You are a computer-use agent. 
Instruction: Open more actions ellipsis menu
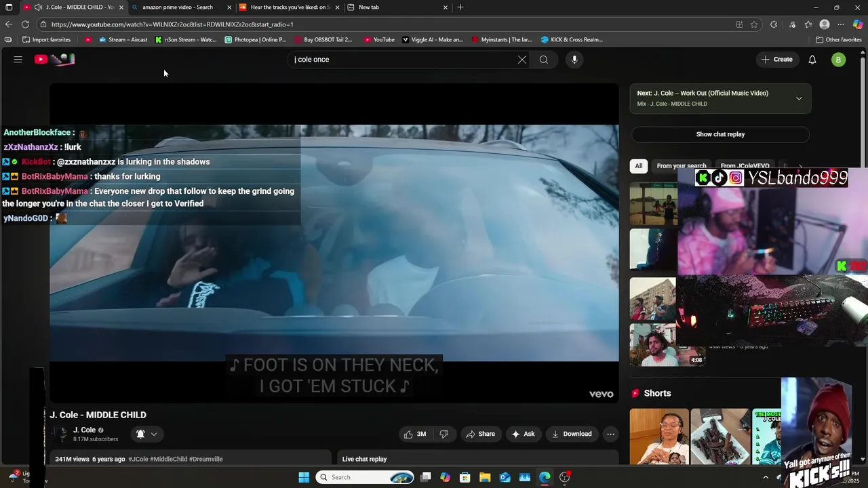(x=610, y=434)
